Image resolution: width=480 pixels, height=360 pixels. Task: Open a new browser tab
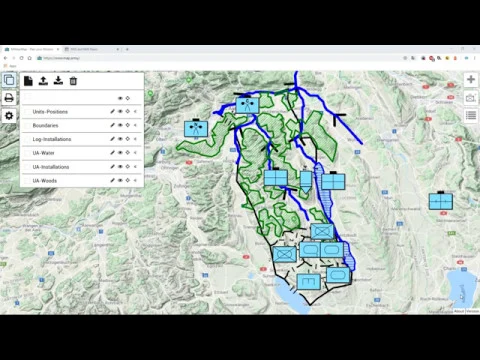pos(127,49)
